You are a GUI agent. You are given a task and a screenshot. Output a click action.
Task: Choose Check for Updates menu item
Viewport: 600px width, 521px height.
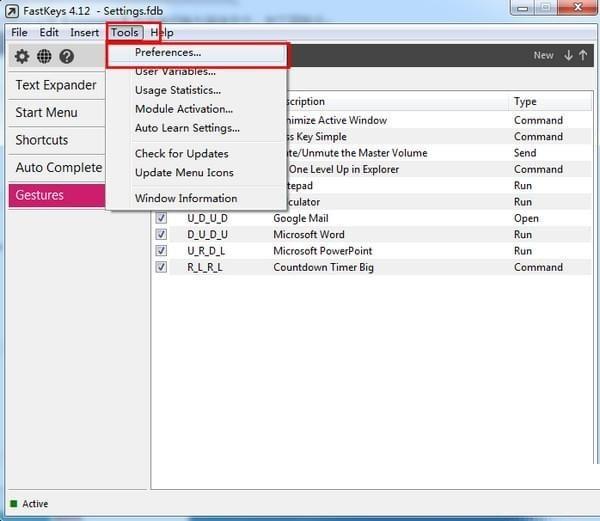coord(181,154)
